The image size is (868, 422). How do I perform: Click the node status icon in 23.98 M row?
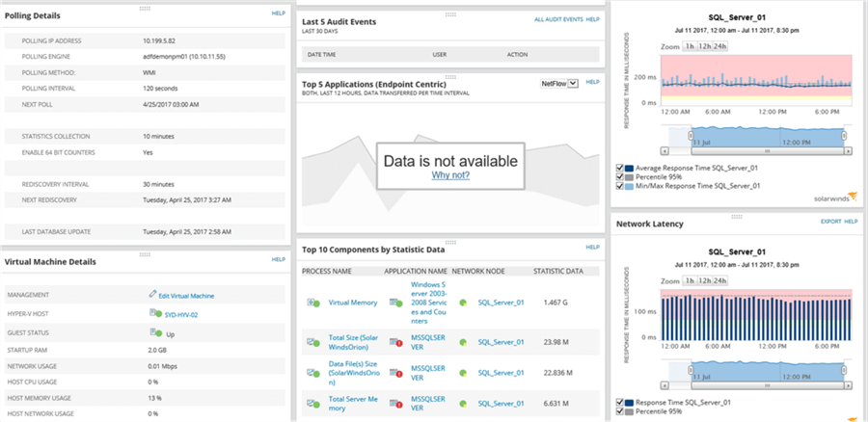[x=463, y=342]
